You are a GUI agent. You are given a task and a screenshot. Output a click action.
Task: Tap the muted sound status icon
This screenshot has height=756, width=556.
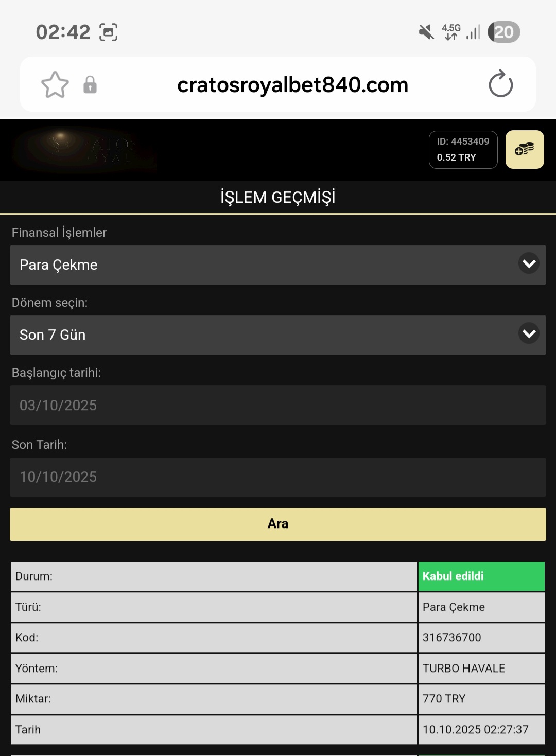coord(426,32)
